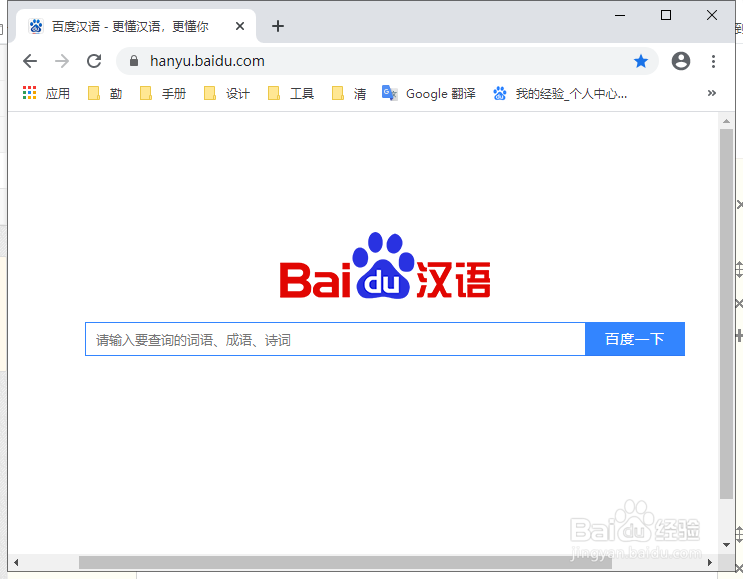This screenshot has height=579, width=743.
Task: Click the horizontal scrollbar left arrow
Action: [16, 562]
